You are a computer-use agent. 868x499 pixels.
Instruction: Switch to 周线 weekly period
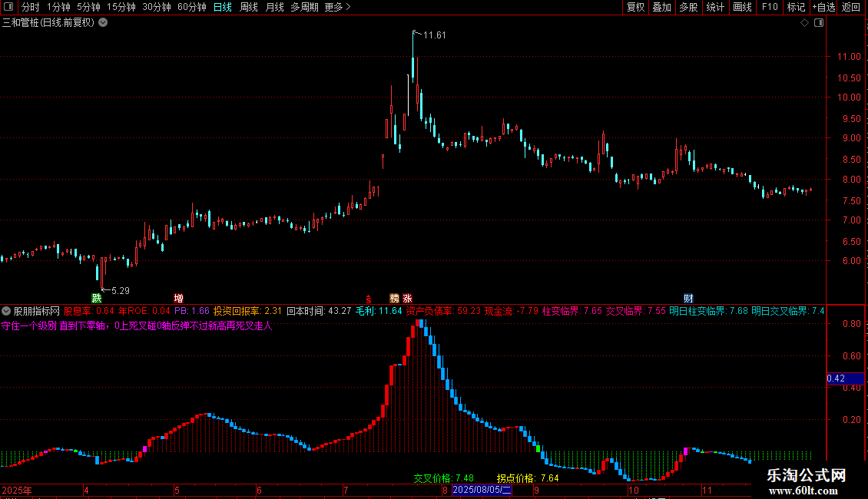pos(249,7)
